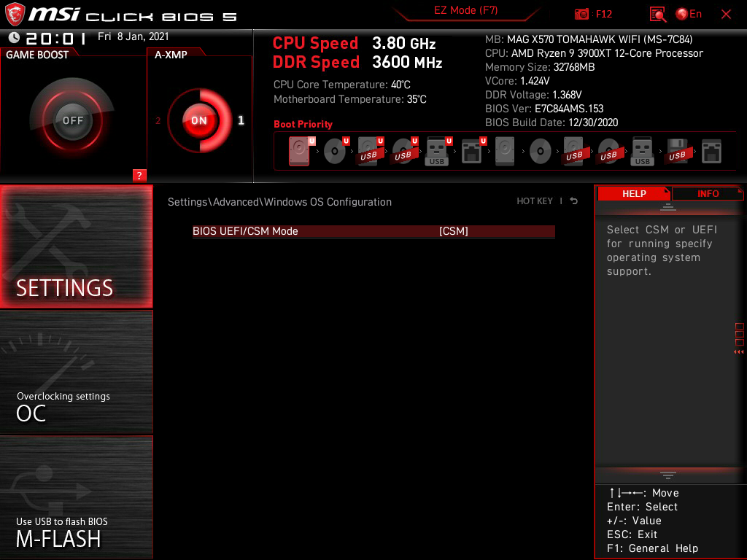Go back using the return arrow icon
The width and height of the screenshot is (747, 560).
[x=574, y=201]
